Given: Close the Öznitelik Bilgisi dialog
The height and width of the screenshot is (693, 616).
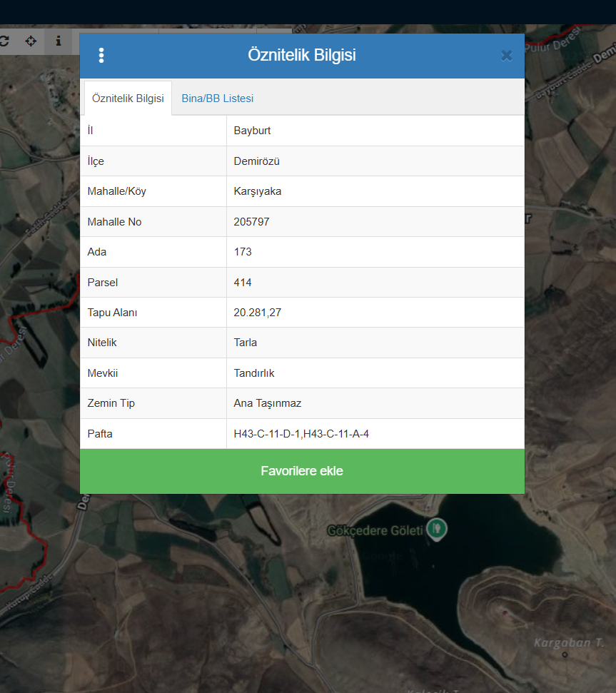Looking at the screenshot, I should point(506,56).
